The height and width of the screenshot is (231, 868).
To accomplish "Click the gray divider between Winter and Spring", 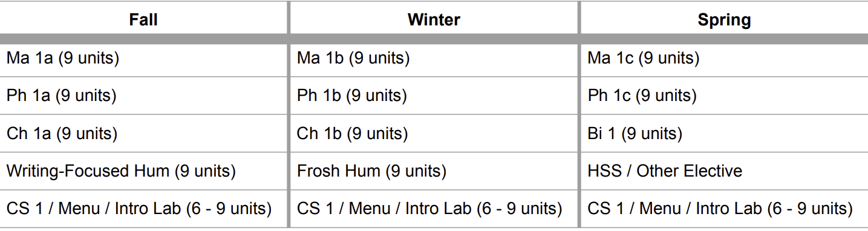I will coord(579,114).
